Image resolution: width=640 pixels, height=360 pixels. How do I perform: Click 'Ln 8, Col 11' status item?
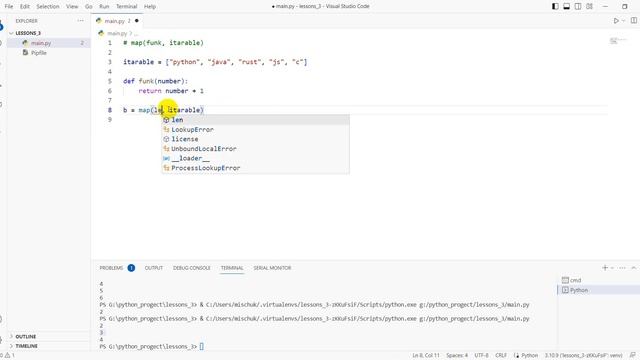(x=426, y=356)
